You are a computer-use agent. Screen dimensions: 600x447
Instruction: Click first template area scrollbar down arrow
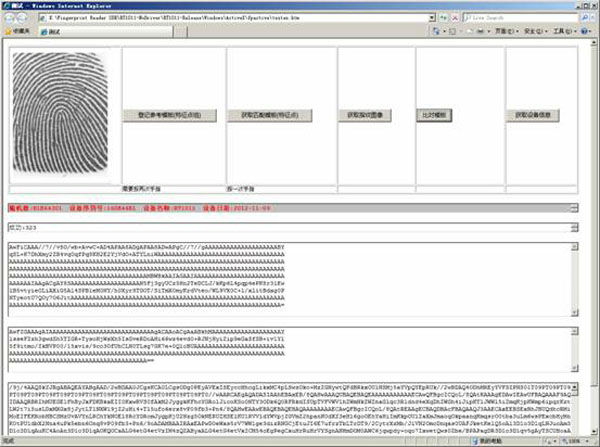(575, 313)
